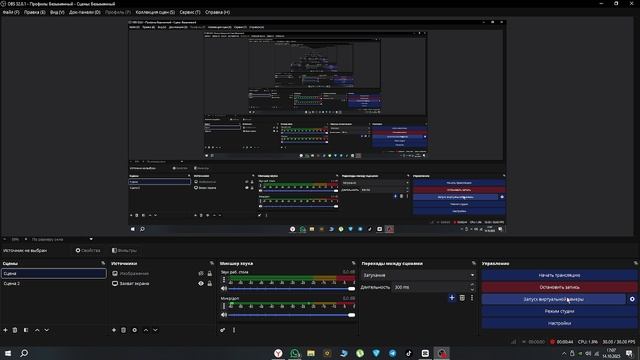
Task: Undock the Audio Mixer panel
Action: (353, 263)
